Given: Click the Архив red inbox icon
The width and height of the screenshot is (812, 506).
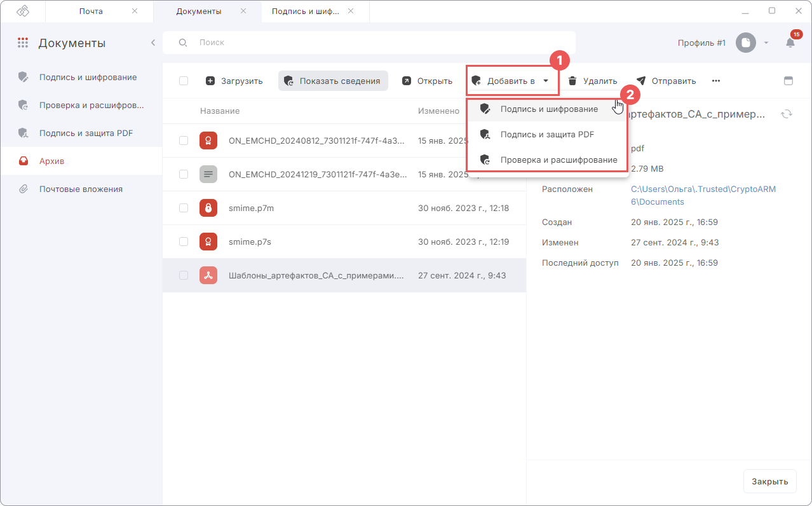Looking at the screenshot, I should (x=24, y=161).
